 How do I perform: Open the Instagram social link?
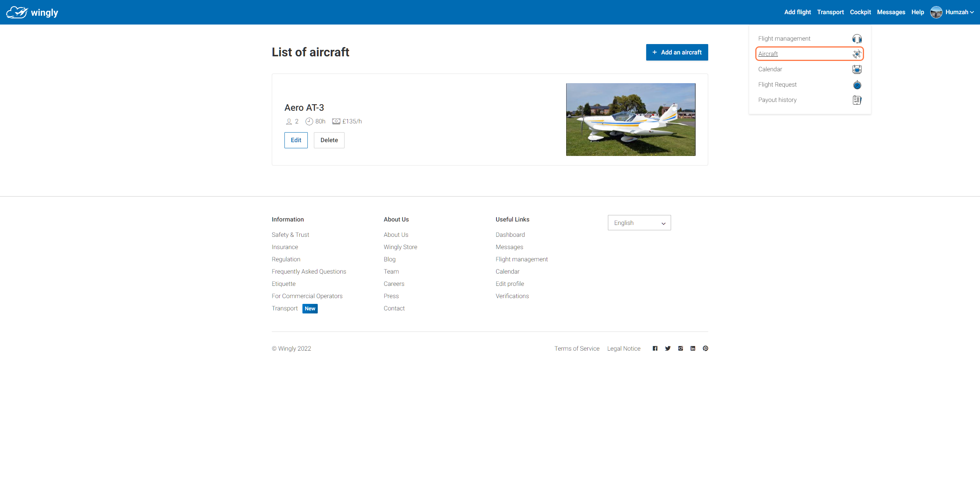tap(680, 348)
